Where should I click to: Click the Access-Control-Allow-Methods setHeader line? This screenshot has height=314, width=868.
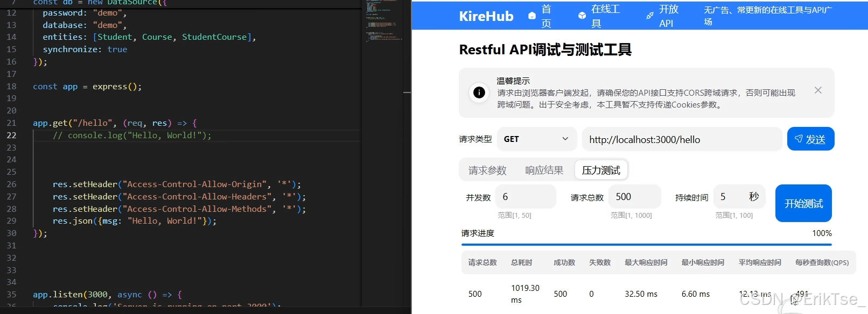click(x=179, y=209)
